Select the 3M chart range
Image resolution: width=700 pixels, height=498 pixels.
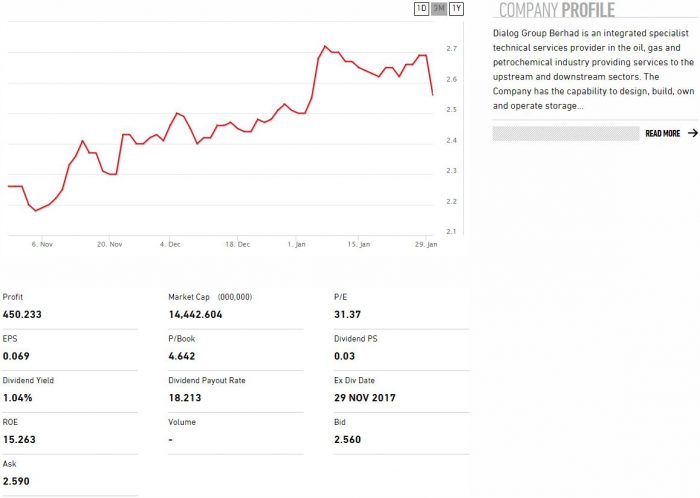[x=439, y=9]
